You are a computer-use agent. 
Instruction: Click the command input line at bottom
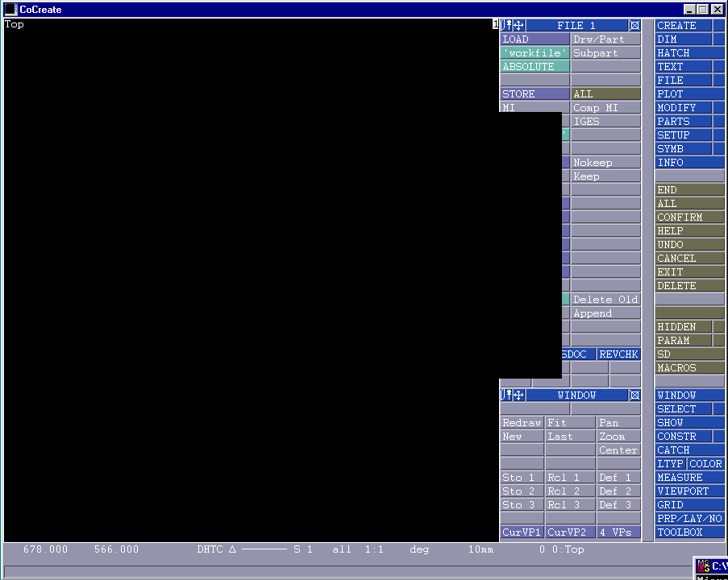(x=347, y=571)
